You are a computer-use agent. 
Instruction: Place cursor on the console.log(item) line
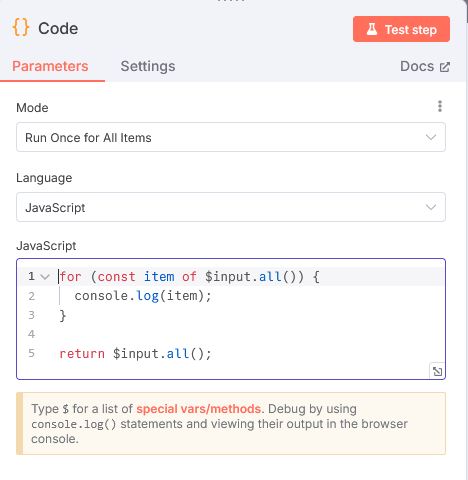(x=143, y=296)
